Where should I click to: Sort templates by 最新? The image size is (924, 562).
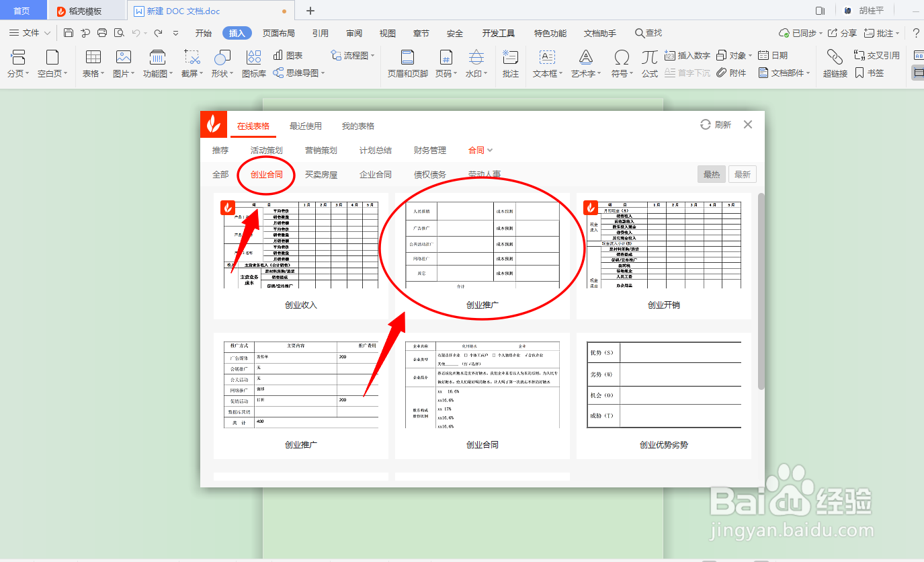[x=743, y=175]
